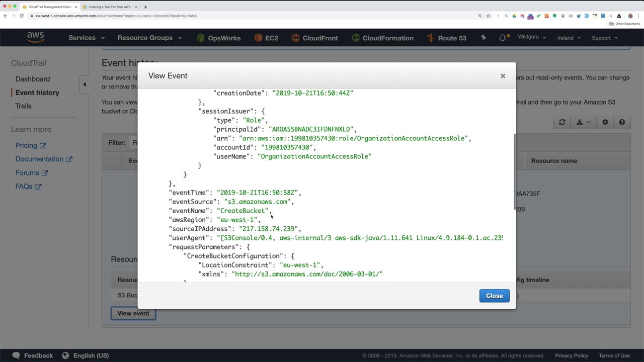Image resolution: width=644 pixels, height=362 pixels.
Task: Click the "CreateBucket" eventName value
Action: 243,211
